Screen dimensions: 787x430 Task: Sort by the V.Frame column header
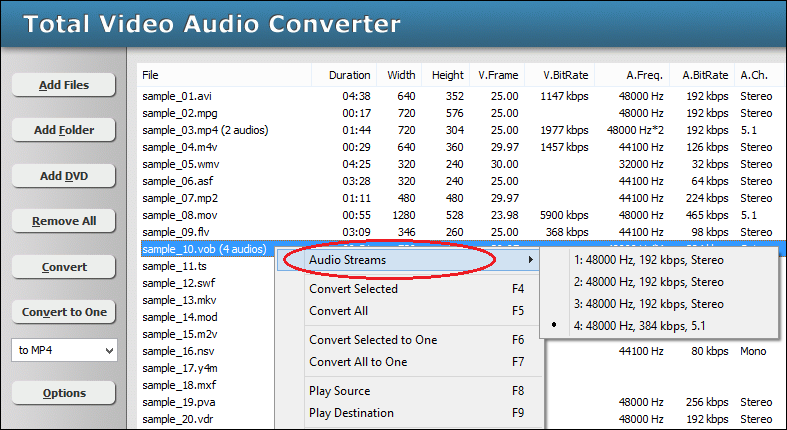(497, 75)
